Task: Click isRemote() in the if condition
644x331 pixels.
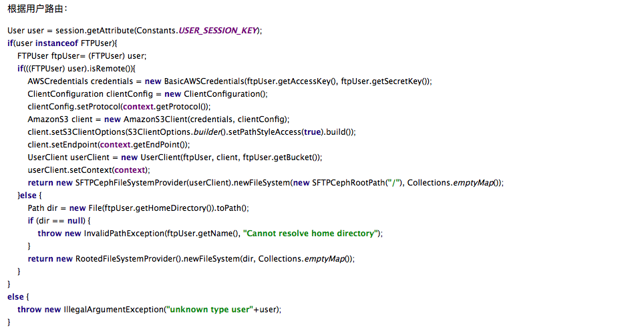Action: coord(111,69)
